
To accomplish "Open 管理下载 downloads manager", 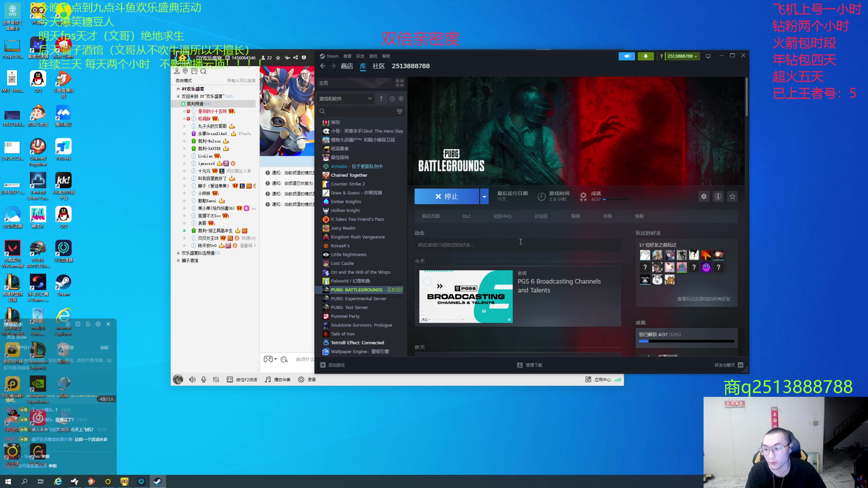I will [530, 365].
